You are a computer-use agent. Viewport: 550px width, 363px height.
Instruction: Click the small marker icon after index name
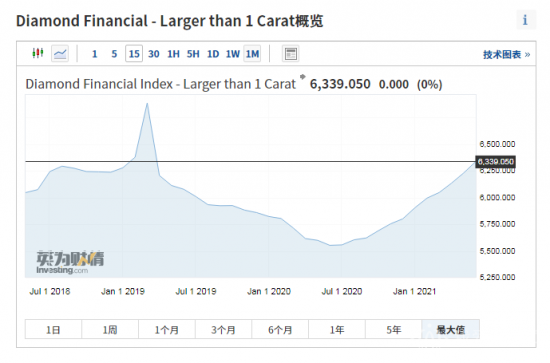[x=303, y=77]
